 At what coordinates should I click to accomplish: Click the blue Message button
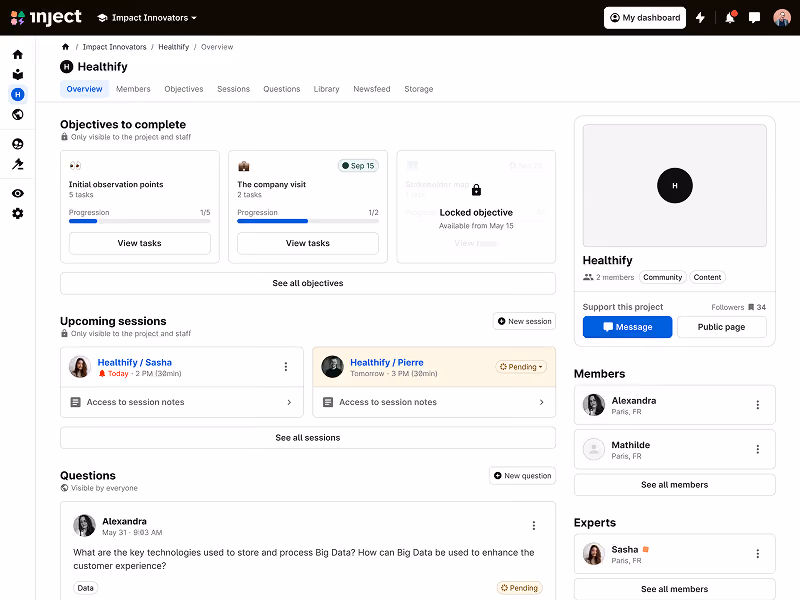point(627,327)
